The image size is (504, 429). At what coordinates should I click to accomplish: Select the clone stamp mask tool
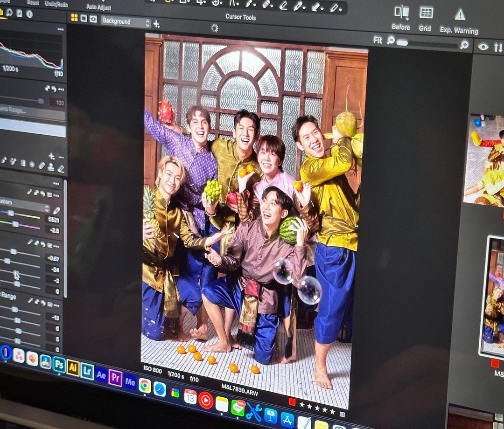click(51, 167)
